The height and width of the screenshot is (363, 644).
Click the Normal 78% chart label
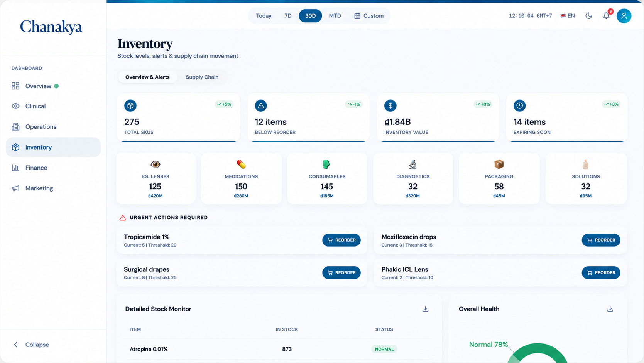point(488,345)
